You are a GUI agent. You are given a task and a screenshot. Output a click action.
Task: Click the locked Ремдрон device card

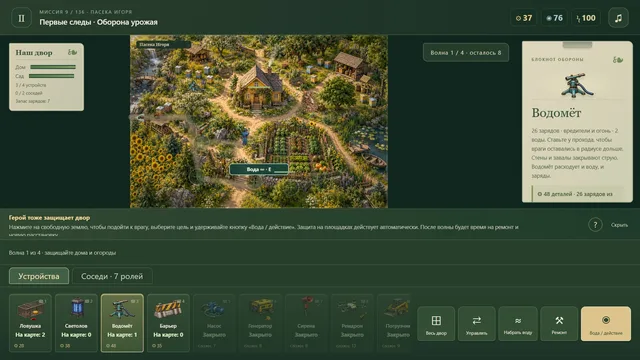point(352,323)
